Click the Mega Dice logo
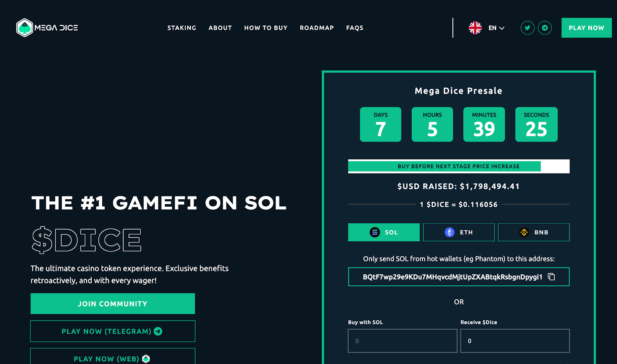Image resolution: width=617 pixels, height=364 pixels. [47, 28]
